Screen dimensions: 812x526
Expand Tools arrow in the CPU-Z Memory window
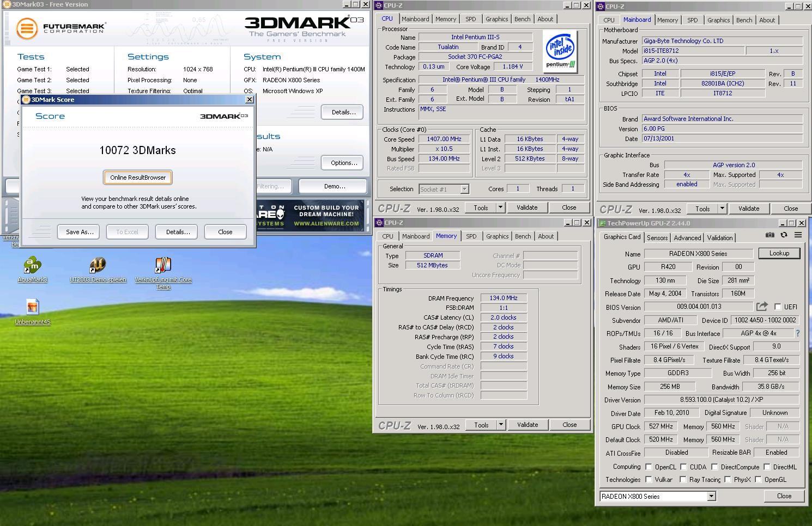[x=501, y=425]
